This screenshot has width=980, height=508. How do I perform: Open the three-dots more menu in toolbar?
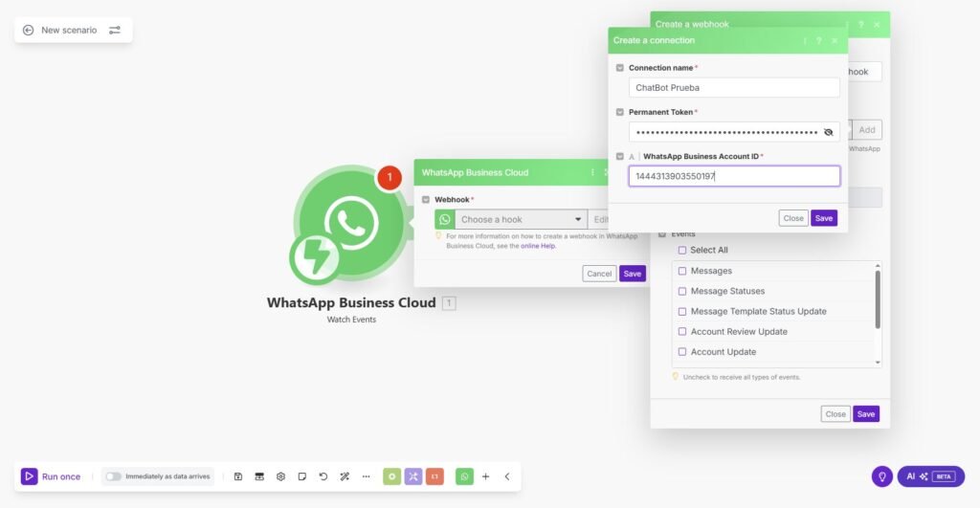tap(366, 476)
